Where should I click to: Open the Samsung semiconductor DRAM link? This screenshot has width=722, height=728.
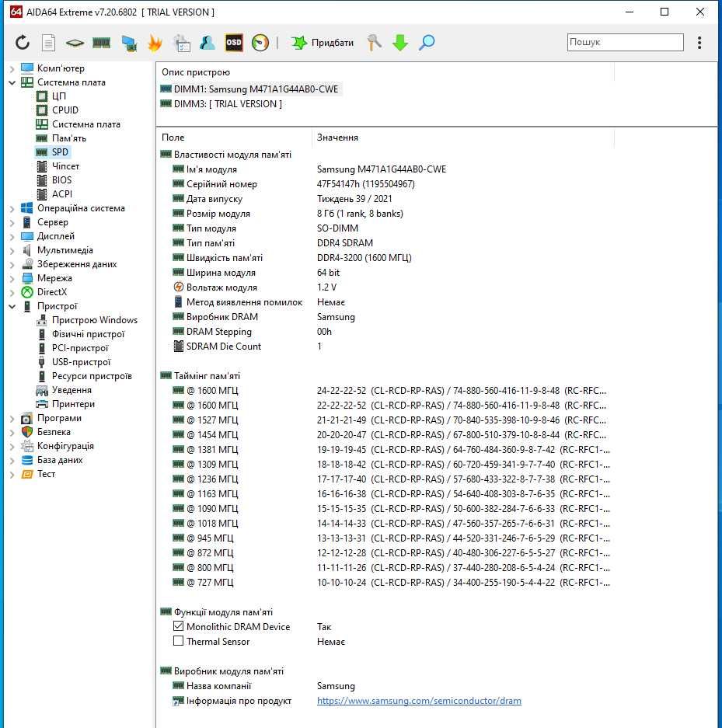point(419,701)
